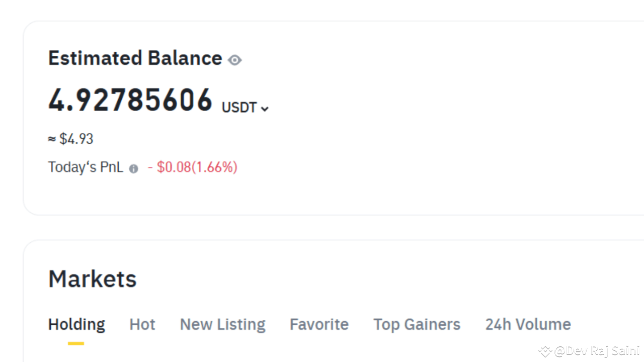This screenshot has height=362, width=644.
Task: Click the red PnL value -$0.08(1.66%)
Action: [x=193, y=167]
